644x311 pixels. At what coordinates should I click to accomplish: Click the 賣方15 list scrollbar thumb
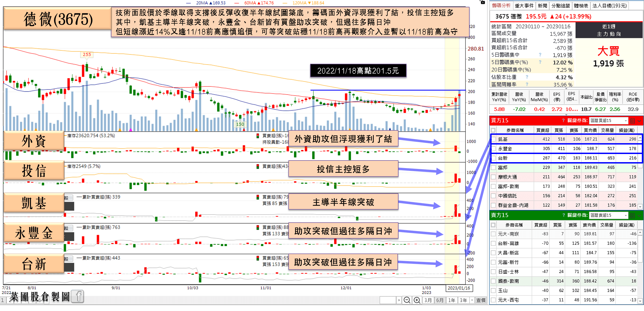pyautogui.click(x=640, y=249)
